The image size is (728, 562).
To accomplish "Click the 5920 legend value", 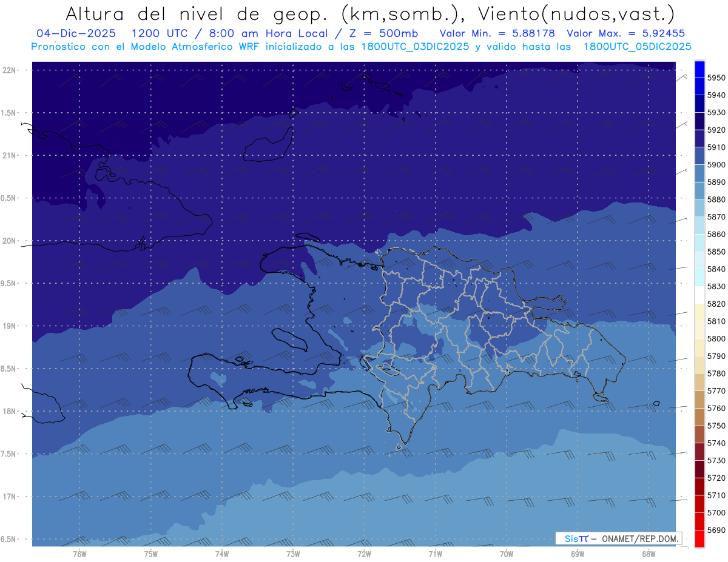I will click(x=716, y=130).
